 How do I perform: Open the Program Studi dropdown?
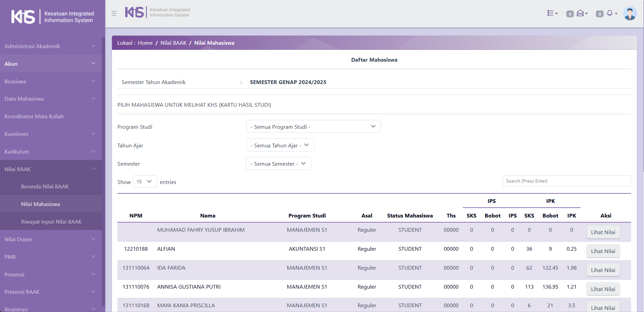[x=313, y=127]
